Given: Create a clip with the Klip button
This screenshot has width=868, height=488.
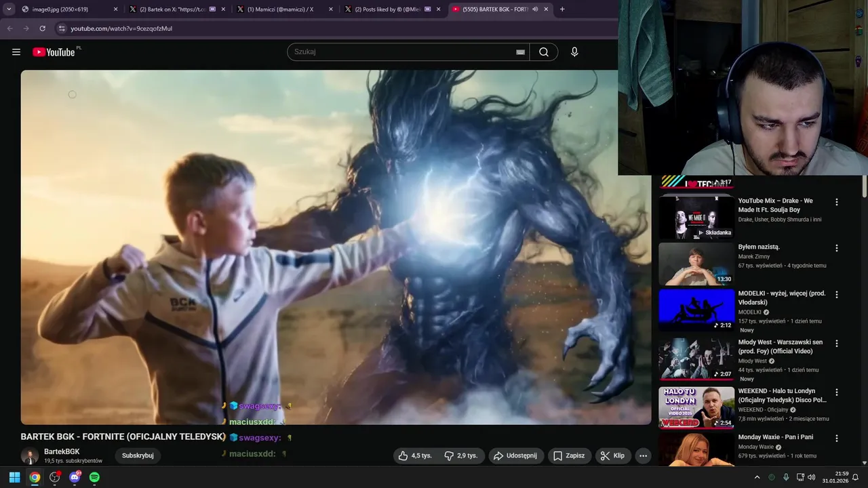Looking at the screenshot, I should click(613, 455).
